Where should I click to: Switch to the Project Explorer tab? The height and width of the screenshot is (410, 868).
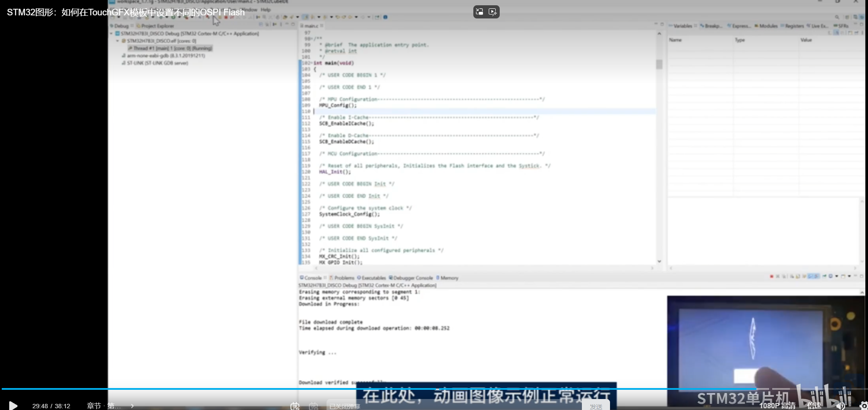coord(155,26)
